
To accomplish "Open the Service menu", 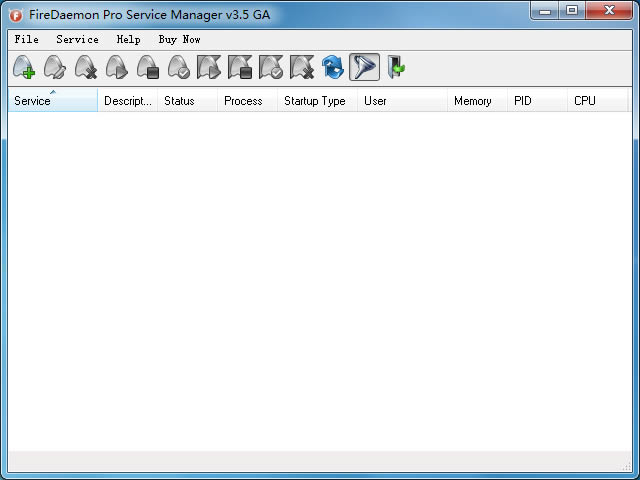I will tap(78, 40).
